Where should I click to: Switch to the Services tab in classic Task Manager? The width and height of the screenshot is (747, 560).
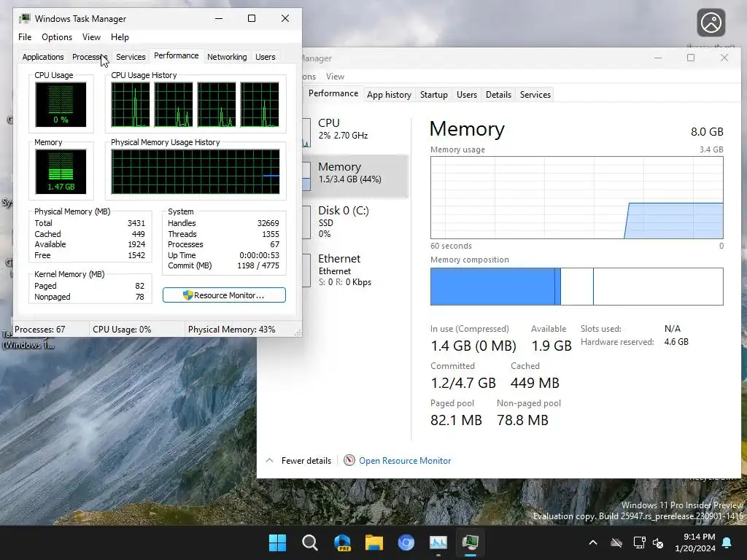click(131, 57)
